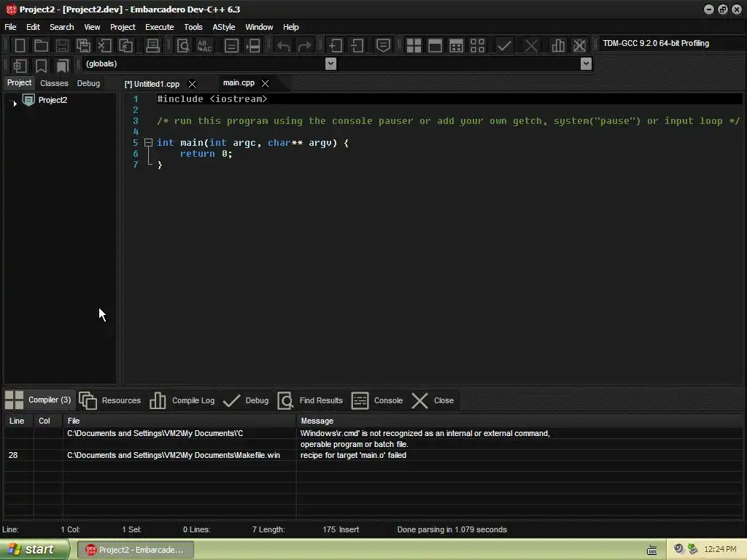Click the Windows start button
747x560 pixels.
click(x=34, y=550)
